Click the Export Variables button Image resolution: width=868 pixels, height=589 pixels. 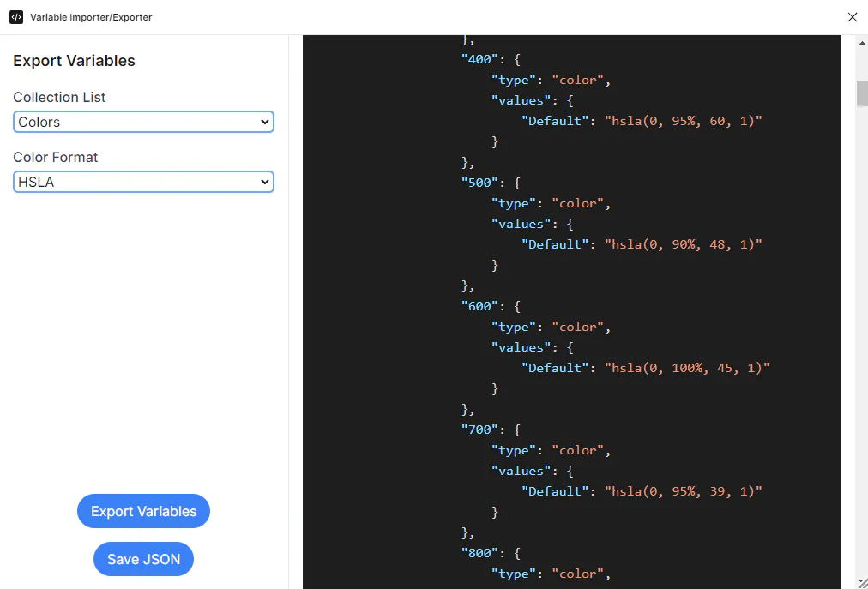(x=143, y=511)
